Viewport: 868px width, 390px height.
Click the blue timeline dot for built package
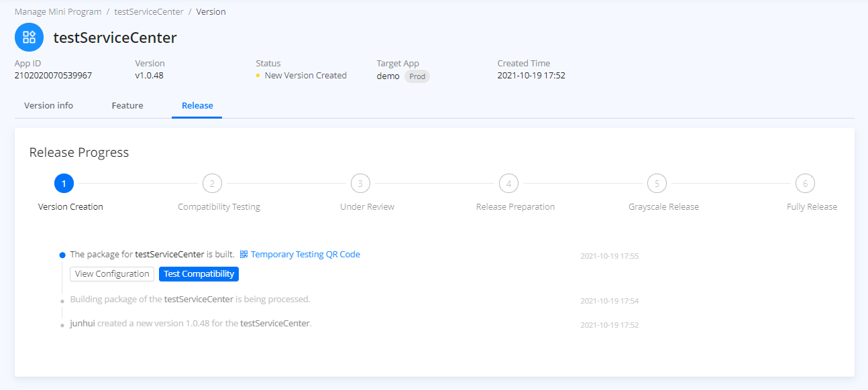[62, 255]
